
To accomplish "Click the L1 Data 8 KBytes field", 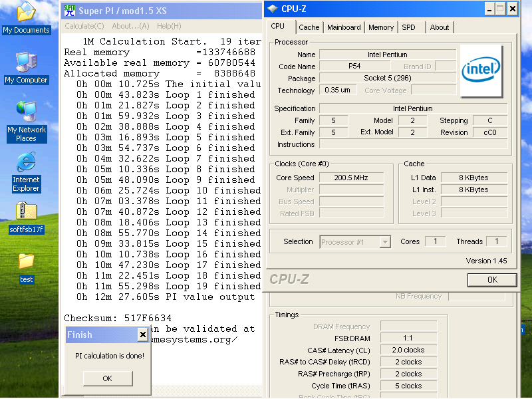I will pos(474,178).
